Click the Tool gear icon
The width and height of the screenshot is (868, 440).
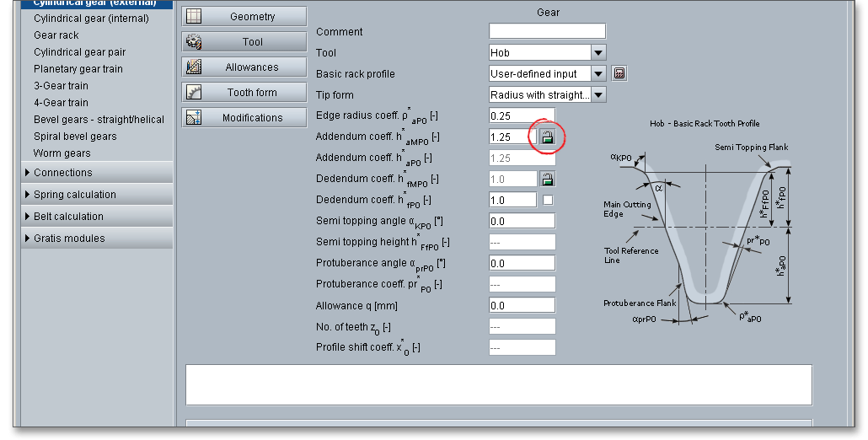click(x=194, y=42)
